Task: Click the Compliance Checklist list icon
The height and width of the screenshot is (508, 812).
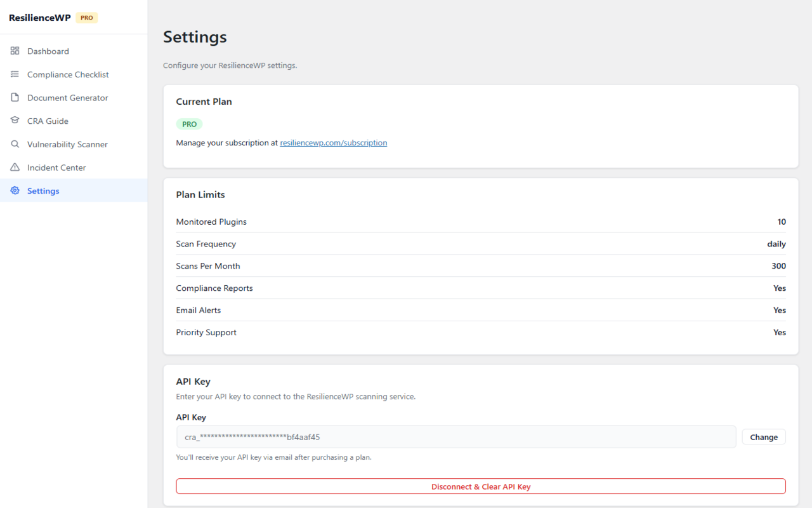Action: (14, 74)
